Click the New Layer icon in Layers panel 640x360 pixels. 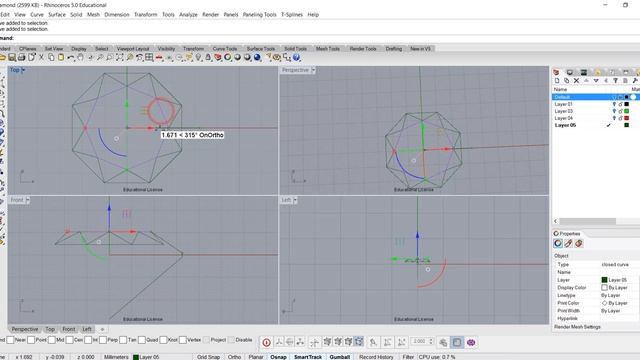pos(557,81)
